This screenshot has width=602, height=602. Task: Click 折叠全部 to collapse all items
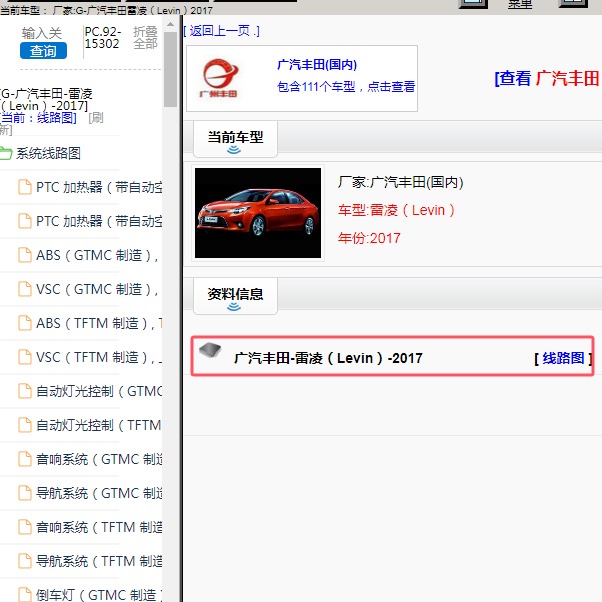[x=146, y=38]
